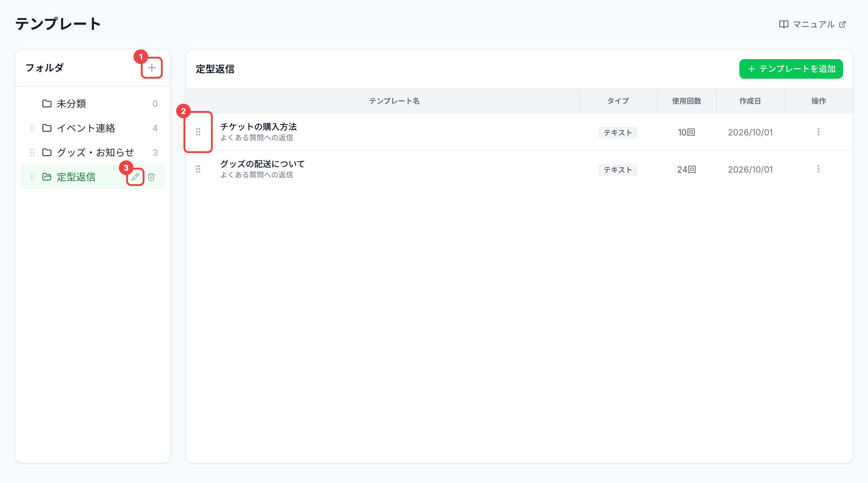Click テキスト badge in チケットの購入方法 row
This screenshot has height=483, width=868.
(x=618, y=132)
